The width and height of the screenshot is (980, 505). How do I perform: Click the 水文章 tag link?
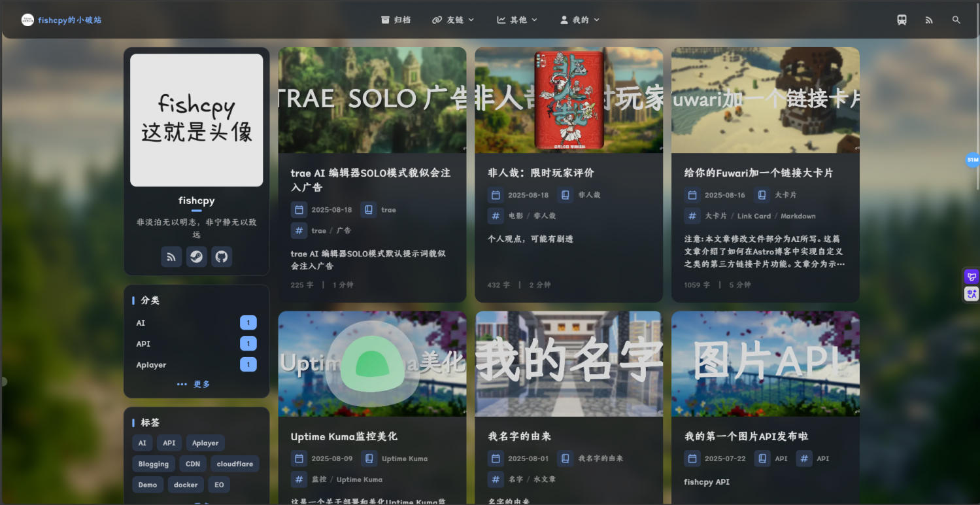tap(545, 479)
